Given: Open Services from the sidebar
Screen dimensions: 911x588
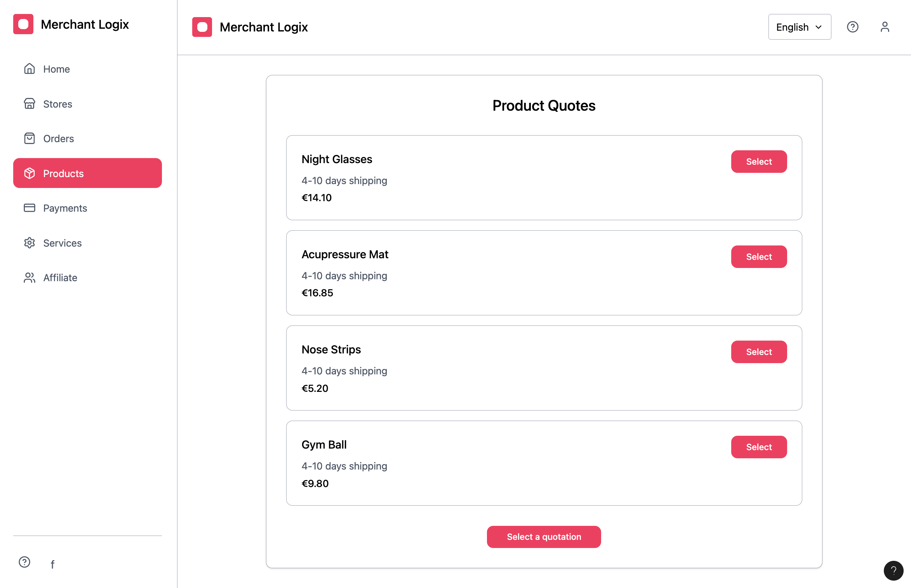Looking at the screenshot, I should tap(62, 243).
